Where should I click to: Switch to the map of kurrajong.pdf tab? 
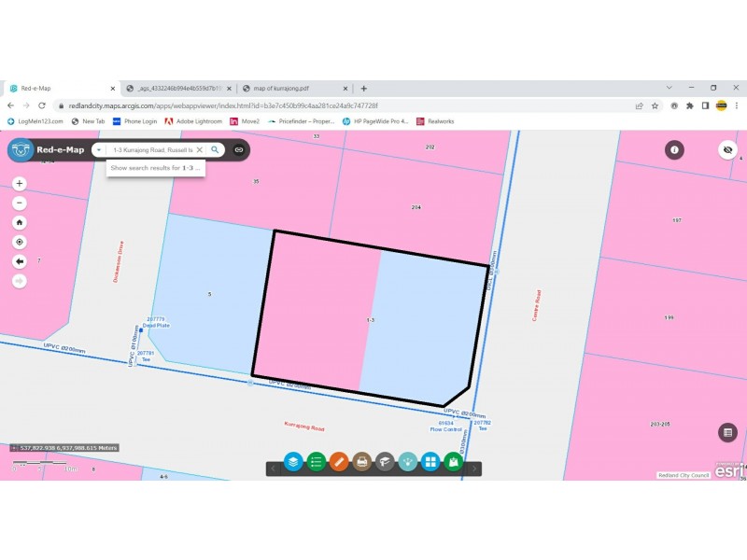(x=291, y=89)
